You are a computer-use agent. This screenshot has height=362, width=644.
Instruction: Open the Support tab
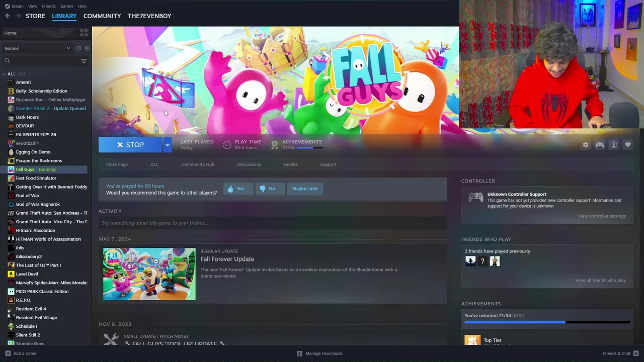(x=328, y=164)
